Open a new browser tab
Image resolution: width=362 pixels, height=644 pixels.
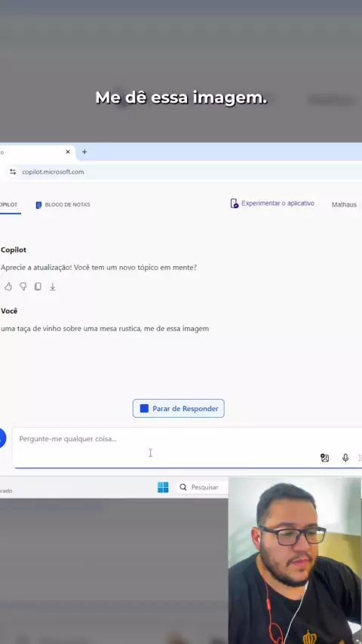click(x=84, y=152)
